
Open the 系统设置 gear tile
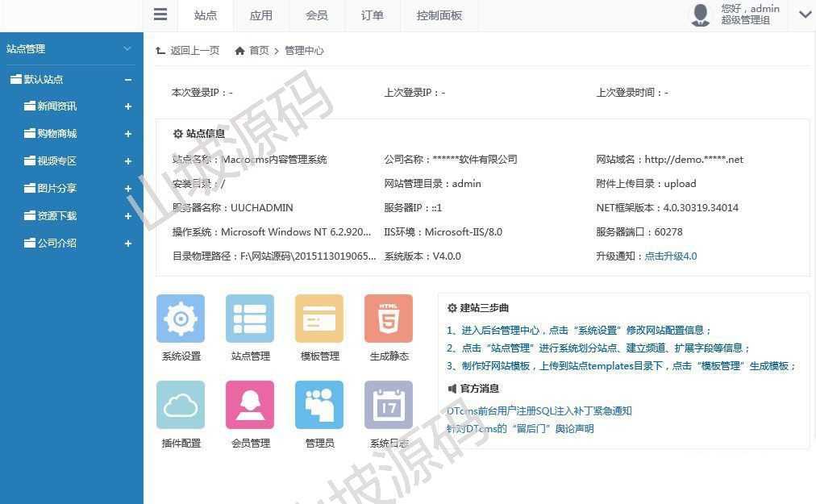point(181,319)
